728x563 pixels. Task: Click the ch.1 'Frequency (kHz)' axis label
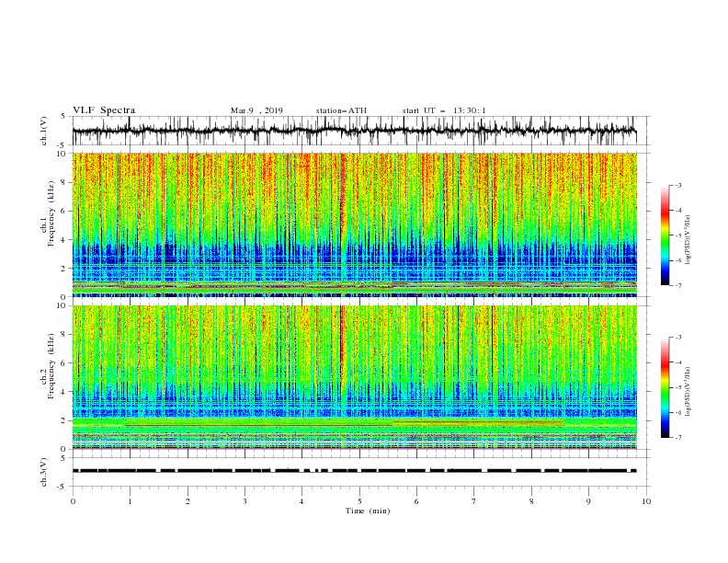tap(51, 213)
